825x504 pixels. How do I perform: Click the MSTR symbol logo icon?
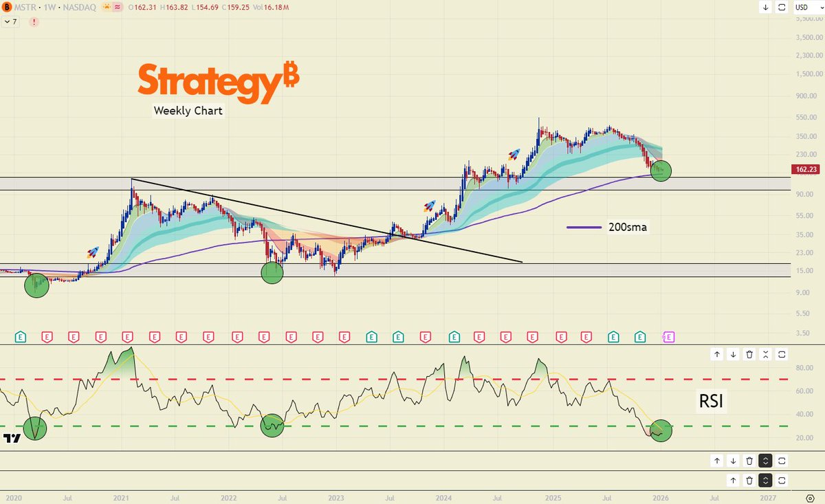coord(8,8)
